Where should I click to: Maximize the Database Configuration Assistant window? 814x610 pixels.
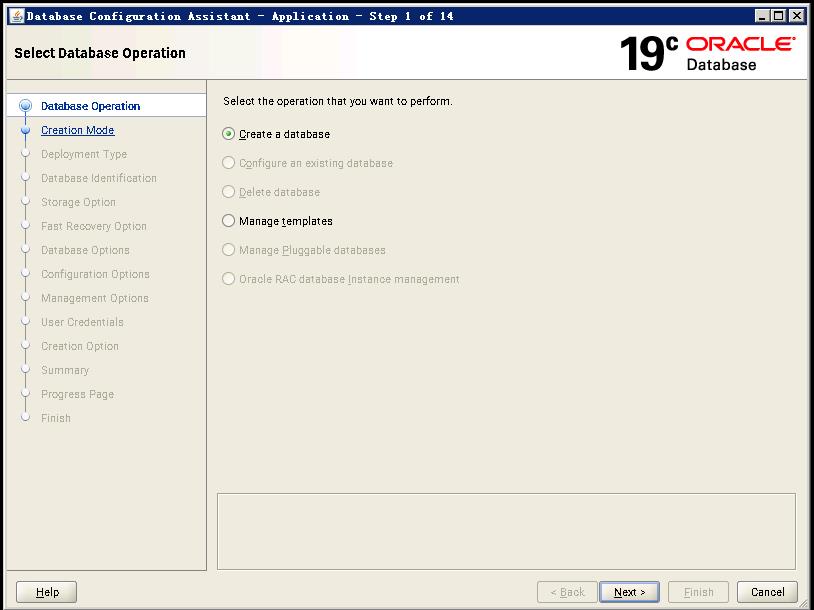tap(779, 16)
